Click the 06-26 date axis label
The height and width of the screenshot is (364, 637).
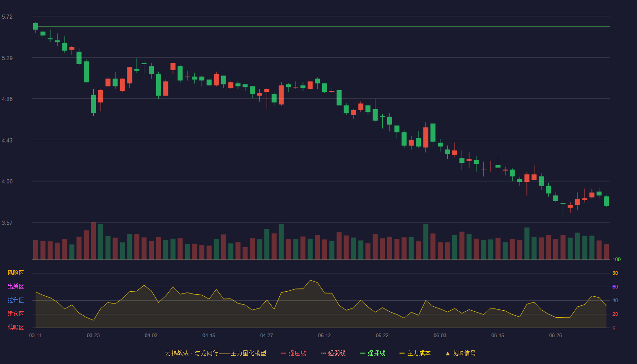[556, 335]
